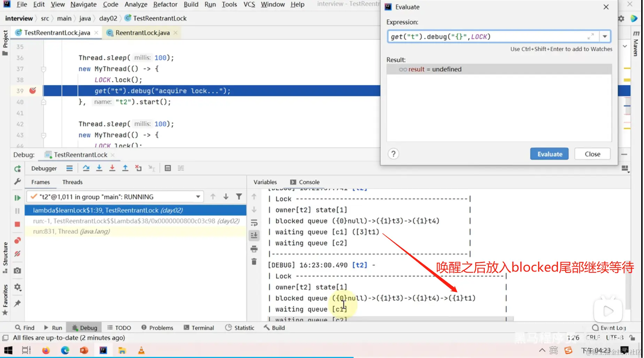Click Show Execution Point icon
This screenshot has height=358, width=644.
[70, 168]
